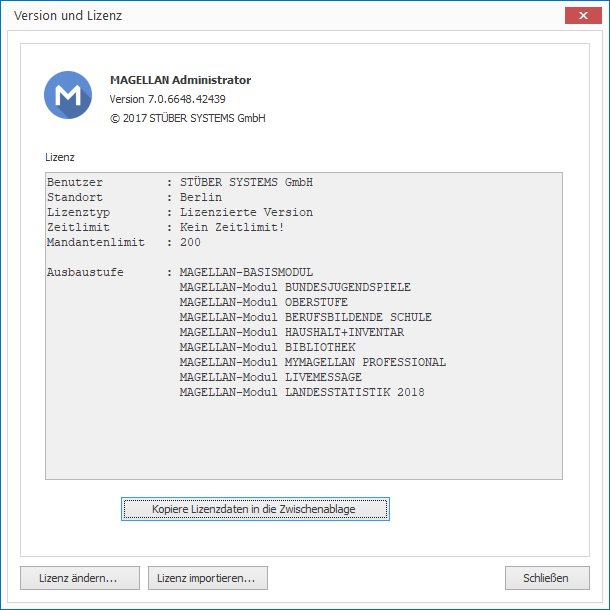Screen dimensions: 610x610
Task: Click the BUNDESJUGENDSPIELE module line
Action: (295, 287)
